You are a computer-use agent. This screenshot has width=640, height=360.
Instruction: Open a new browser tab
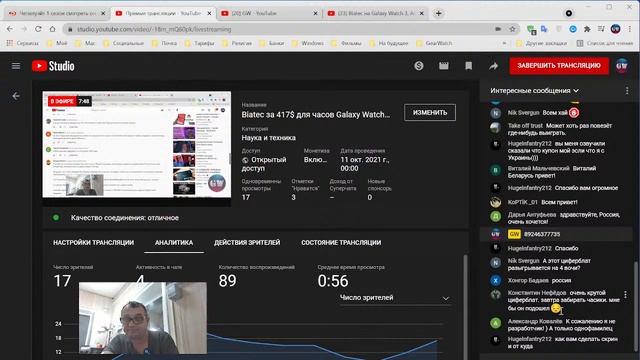click(x=438, y=13)
